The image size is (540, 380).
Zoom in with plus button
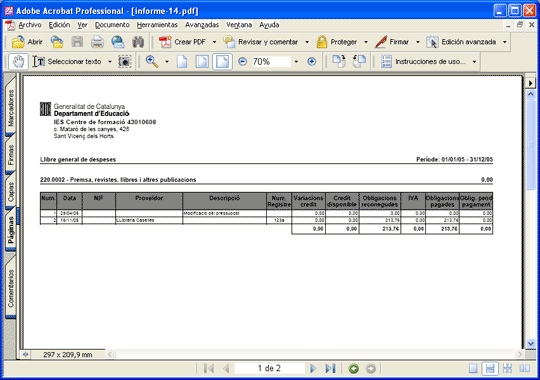[x=312, y=62]
